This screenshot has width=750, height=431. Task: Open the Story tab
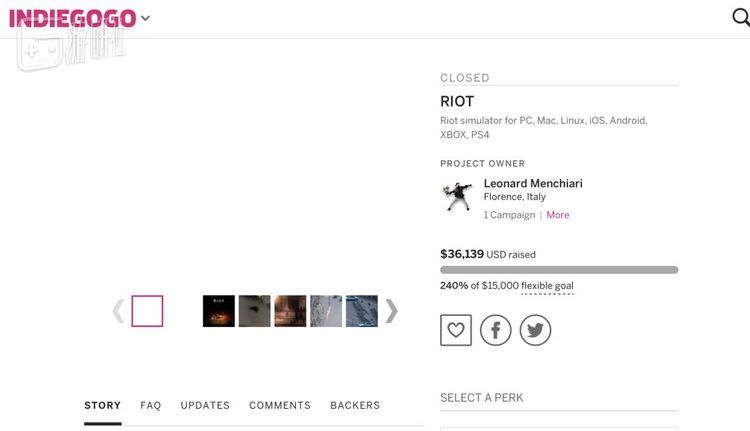tap(102, 405)
